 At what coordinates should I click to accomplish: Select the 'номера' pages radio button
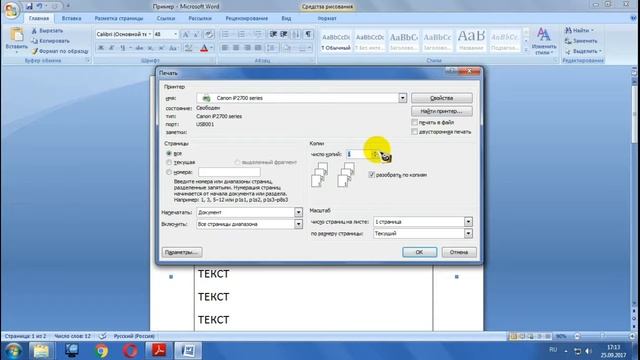(x=169, y=172)
